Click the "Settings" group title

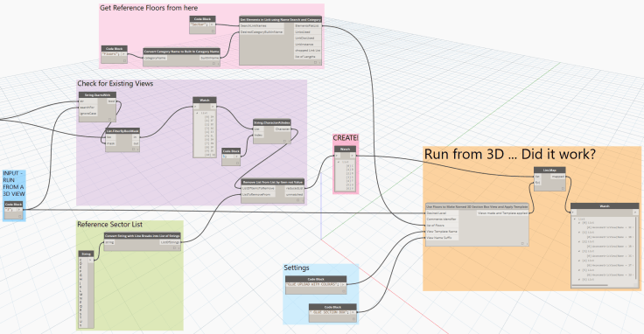pos(296,268)
